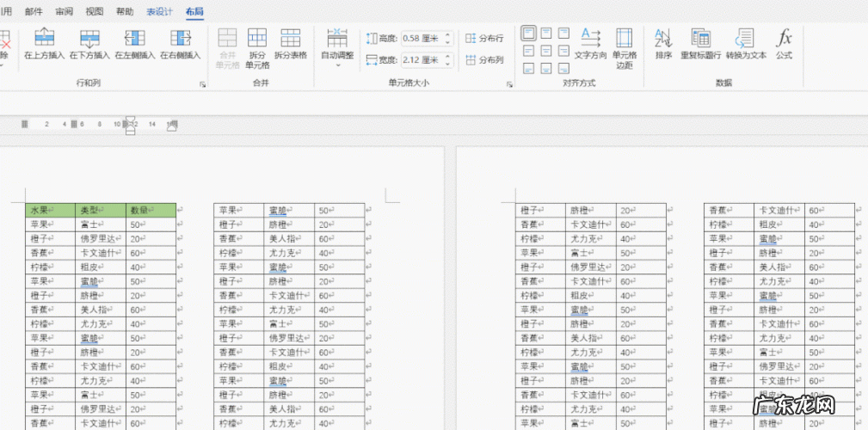Screen dimensions: 868x430
Task: Select top-left cell alignment option
Action: pyautogui.click(x=528, y=33)
